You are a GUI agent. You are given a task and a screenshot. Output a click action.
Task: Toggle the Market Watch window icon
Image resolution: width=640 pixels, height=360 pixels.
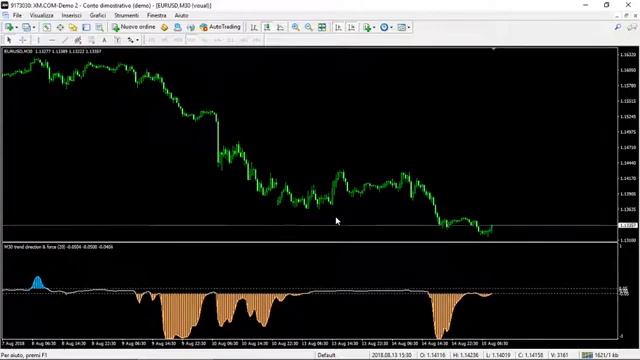pyautogui.click(x=47, y=27)
